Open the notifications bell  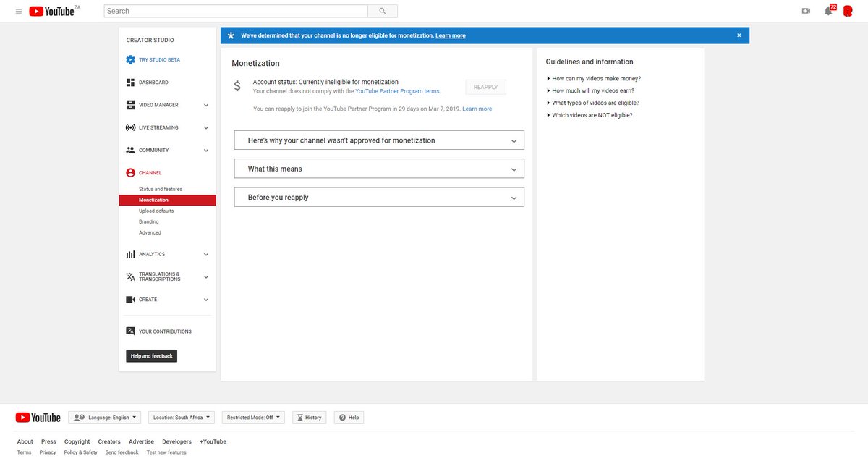828,11
